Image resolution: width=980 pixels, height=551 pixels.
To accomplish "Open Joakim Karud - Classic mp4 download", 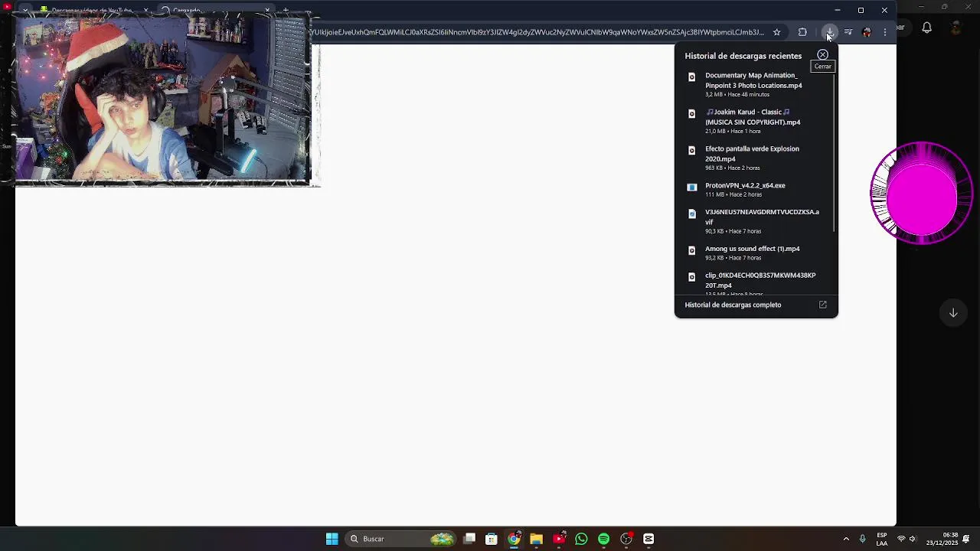I will tap(753, 121).
